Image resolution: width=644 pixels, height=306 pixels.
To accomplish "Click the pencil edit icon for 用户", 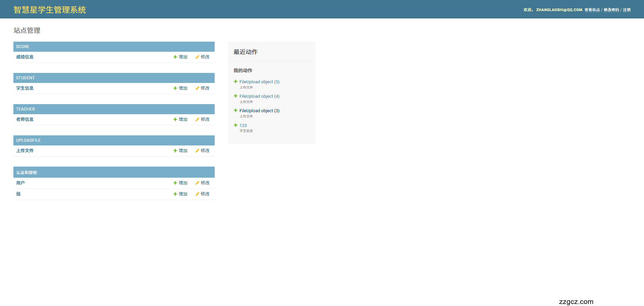I will 197,183.
